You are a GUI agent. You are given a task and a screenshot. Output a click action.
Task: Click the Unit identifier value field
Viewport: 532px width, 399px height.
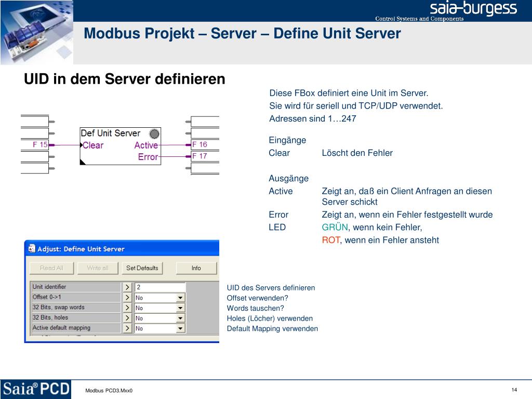(x=160, y=287)
